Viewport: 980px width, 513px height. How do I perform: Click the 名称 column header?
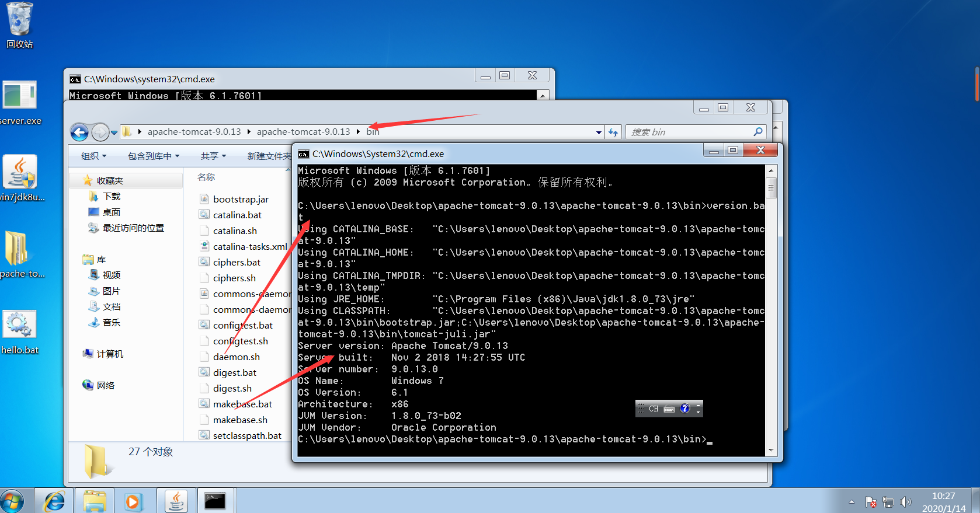206,177
